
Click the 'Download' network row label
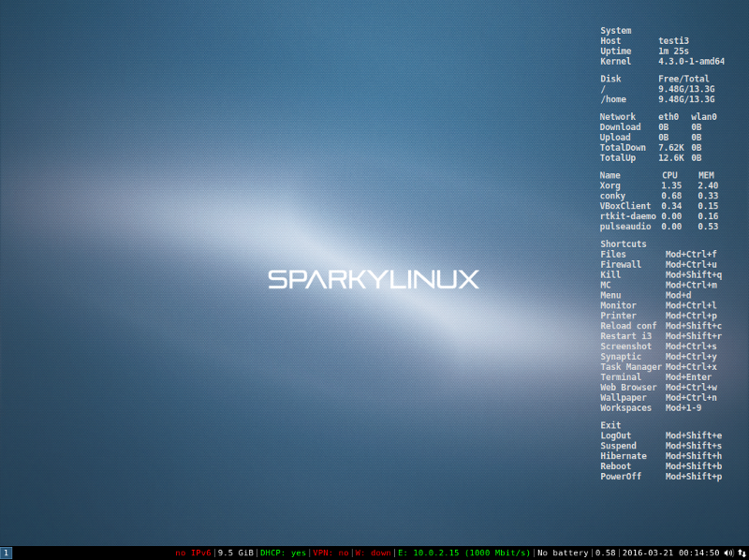tap(621, 127)
